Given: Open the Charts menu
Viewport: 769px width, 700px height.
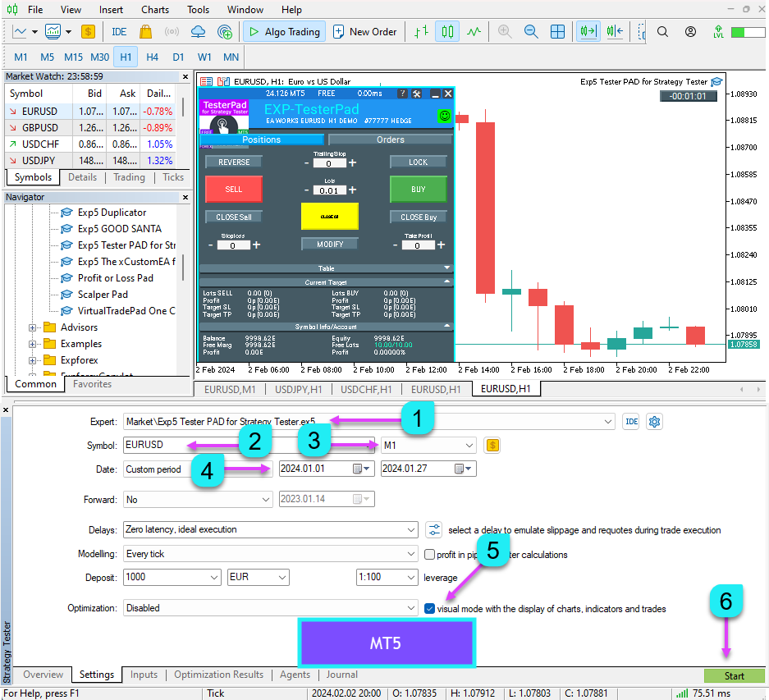Looking at the screenshot, I should tap(154, 9).
